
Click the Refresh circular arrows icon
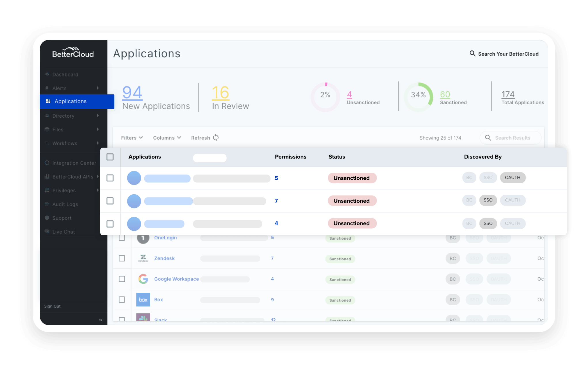click(x=216, y=138)
